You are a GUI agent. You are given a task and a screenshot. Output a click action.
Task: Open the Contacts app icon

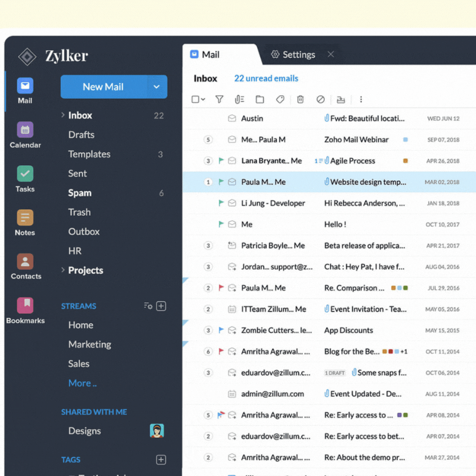25,261
